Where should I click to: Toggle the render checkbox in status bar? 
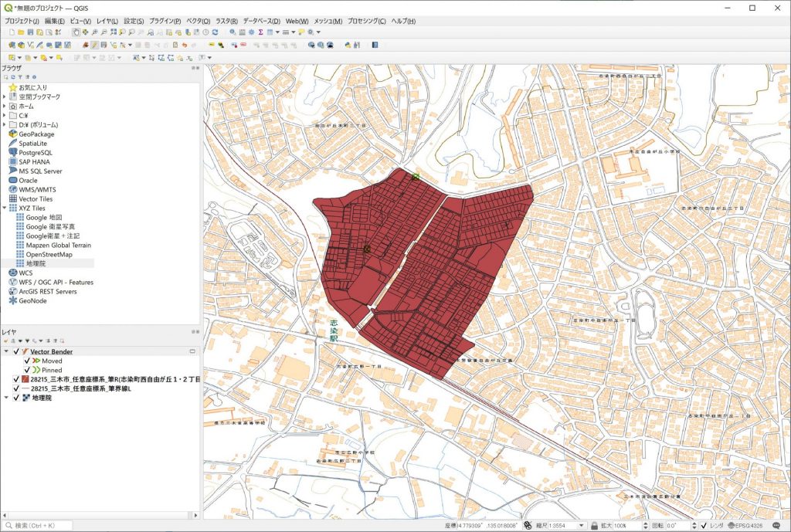pyautogui.click(x=704, y=526)
